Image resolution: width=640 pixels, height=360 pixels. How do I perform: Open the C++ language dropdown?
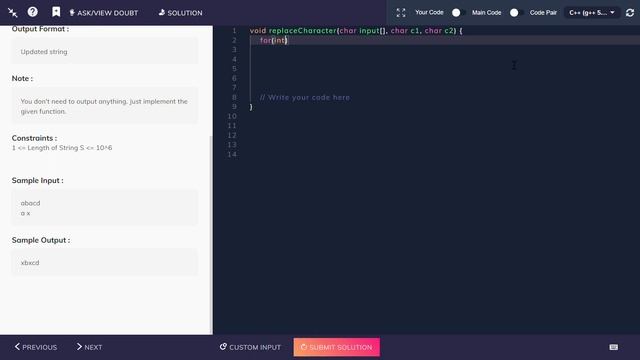pyautogui.click(x=592, y=13)
